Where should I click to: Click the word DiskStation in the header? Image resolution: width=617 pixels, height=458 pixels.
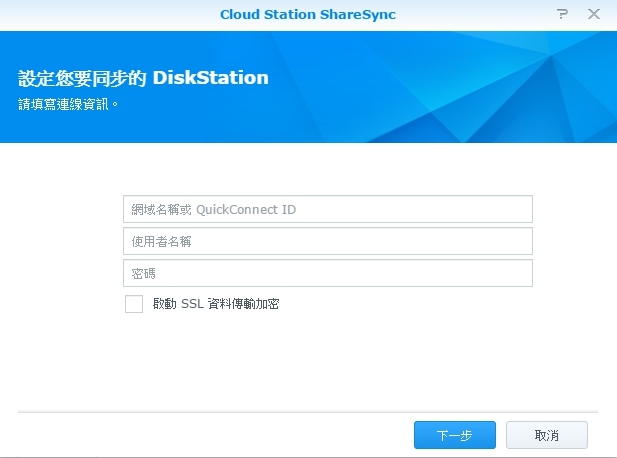(211, 78)
